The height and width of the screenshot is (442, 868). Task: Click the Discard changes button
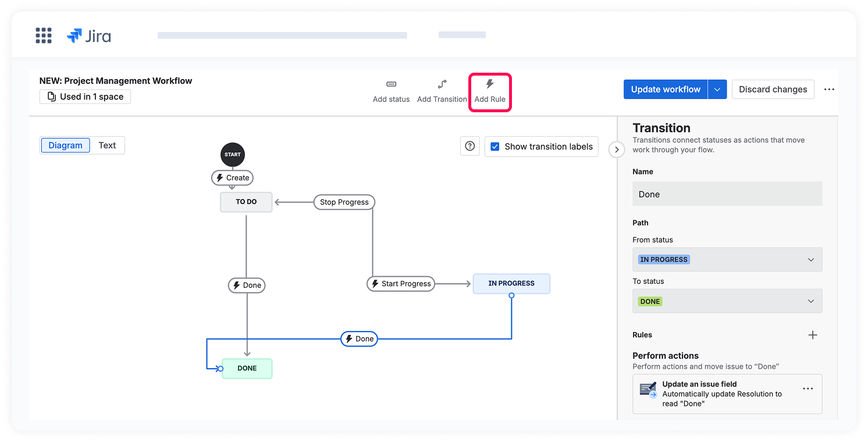[773, 90]
